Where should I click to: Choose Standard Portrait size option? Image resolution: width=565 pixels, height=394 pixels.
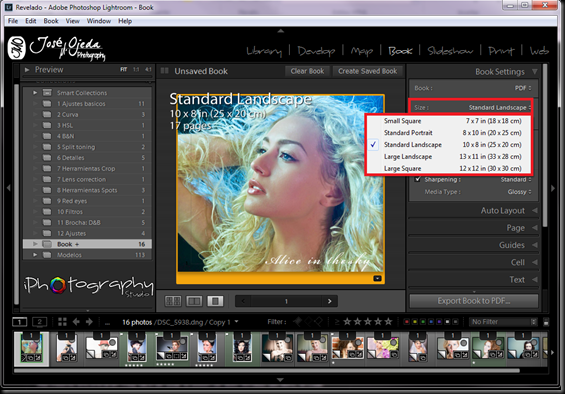(x=448, y=133)
